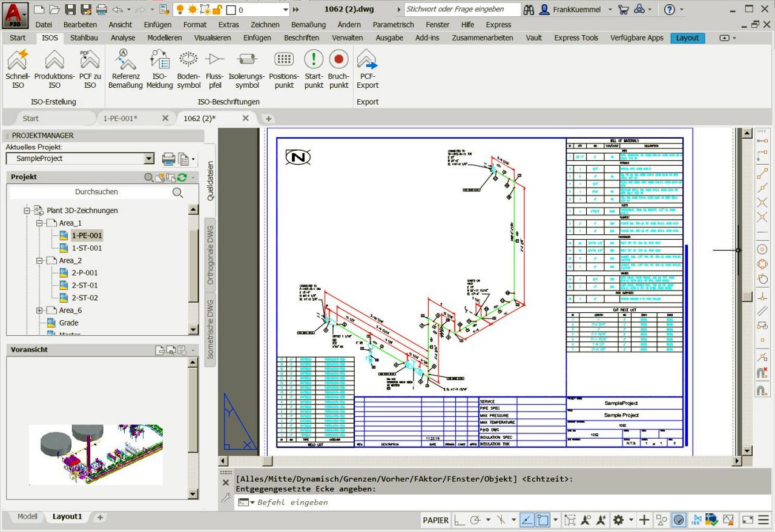
Task: Run the PCF-Export command
Action: [x=368, y=69]
